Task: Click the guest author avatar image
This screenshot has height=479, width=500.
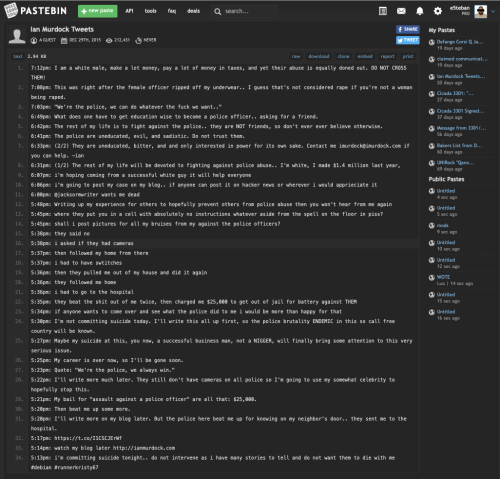Action: point(17,35)
